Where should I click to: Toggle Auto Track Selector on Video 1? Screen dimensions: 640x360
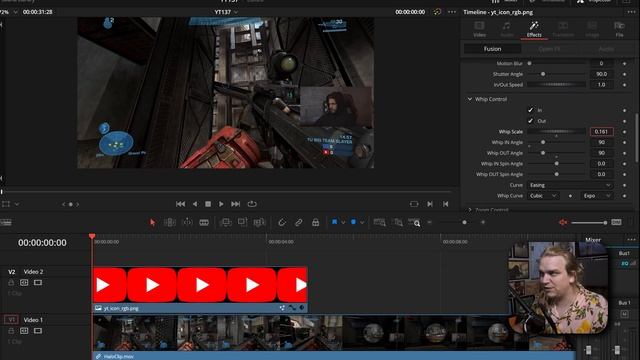(x=24, y=331)
